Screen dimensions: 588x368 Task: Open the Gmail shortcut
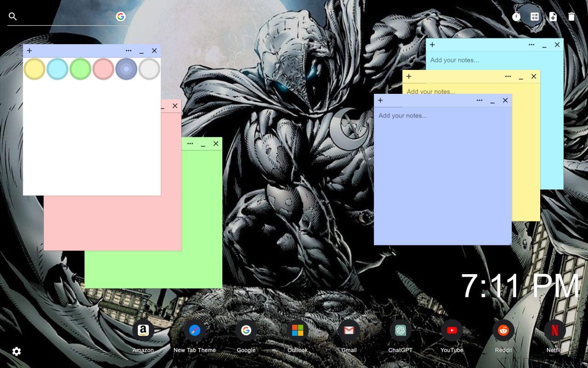(349, 330)
